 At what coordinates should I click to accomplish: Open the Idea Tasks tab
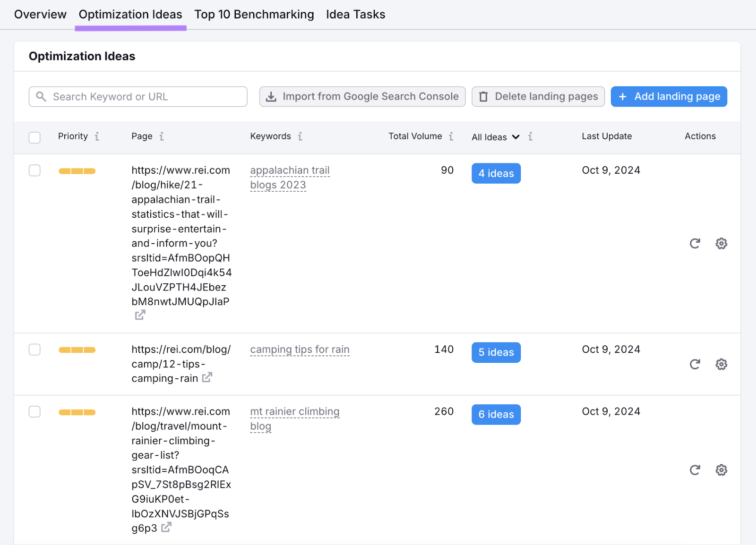click(x=355, y=14)
